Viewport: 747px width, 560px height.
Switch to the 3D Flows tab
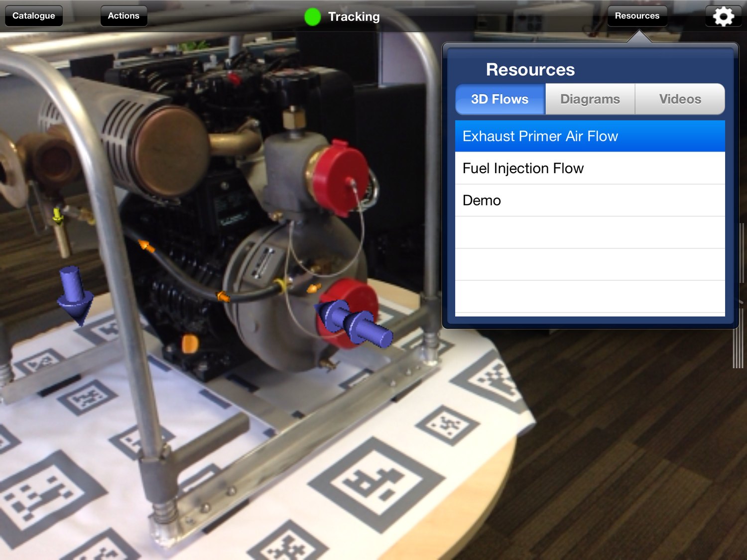pyautogui.click(x=500, y=99)
